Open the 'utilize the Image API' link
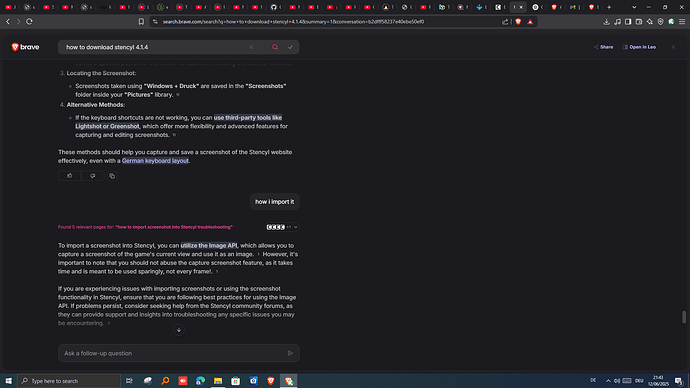Viewport: 690px width, 388px height. (209, 245)
